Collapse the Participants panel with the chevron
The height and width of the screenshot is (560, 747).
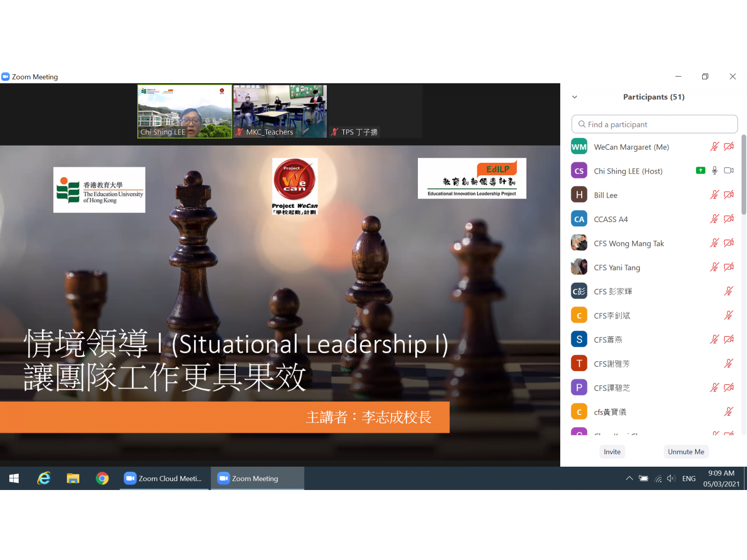click(575, 97)
